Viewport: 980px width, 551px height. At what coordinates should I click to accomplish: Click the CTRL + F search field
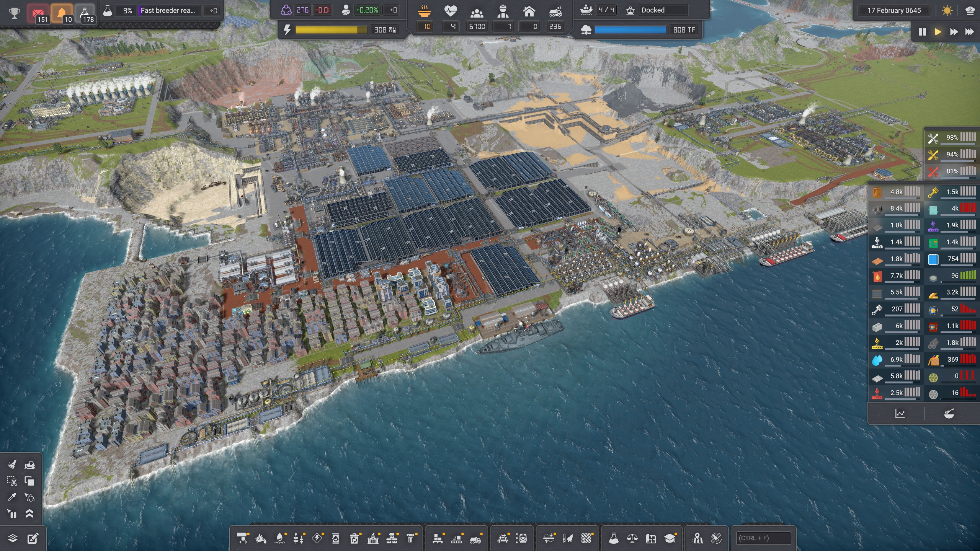(x=763, y=538)
